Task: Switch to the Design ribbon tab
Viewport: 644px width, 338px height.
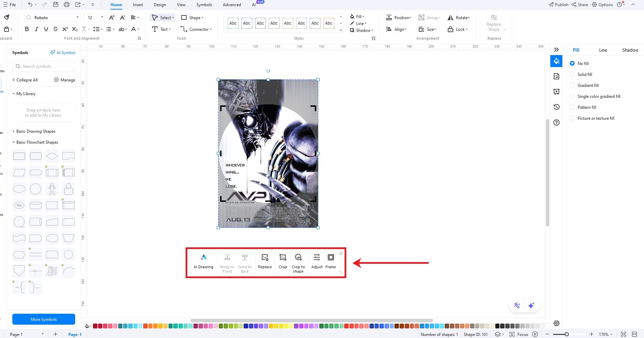Action: point(160,5)
